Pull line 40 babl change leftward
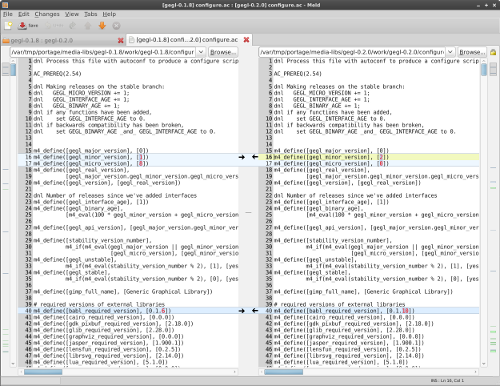The width and height of the screenshot is (500, 386). pos(255,311)
